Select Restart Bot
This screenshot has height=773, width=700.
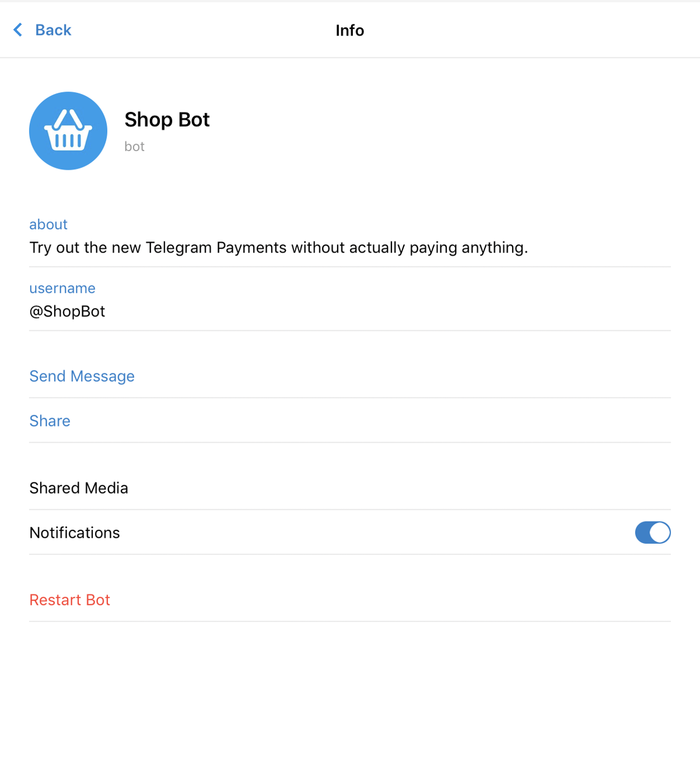350,600
